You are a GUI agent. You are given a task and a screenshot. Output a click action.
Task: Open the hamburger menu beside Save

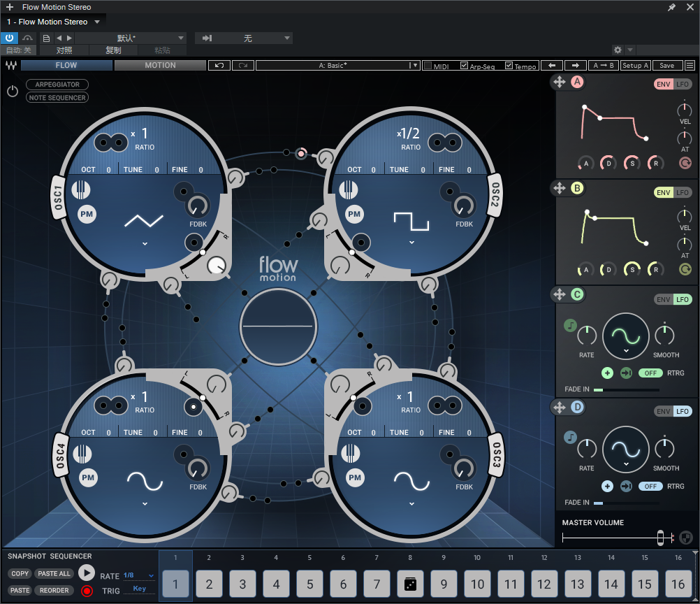pyautogui.click(x=690, y=65)
